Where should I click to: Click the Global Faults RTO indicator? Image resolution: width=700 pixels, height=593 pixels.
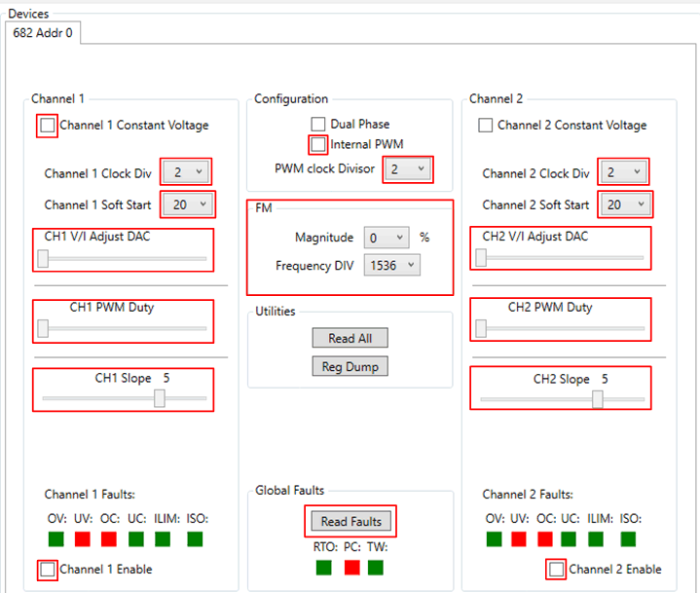click(324, 567)
